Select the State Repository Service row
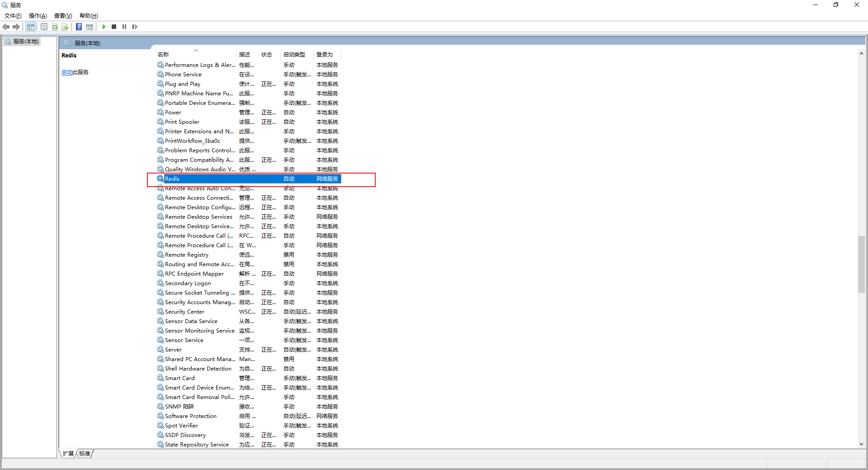The height and width of the screenshot is (470, 868). (249, 445)
